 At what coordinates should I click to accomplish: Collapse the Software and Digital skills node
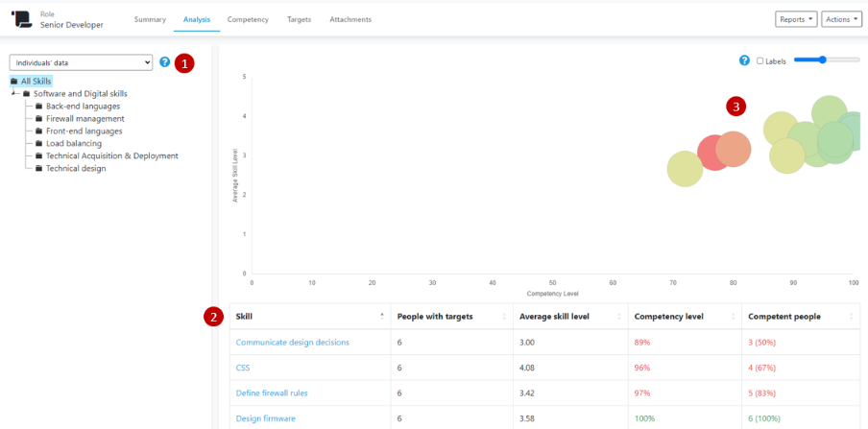coord(14,94)
